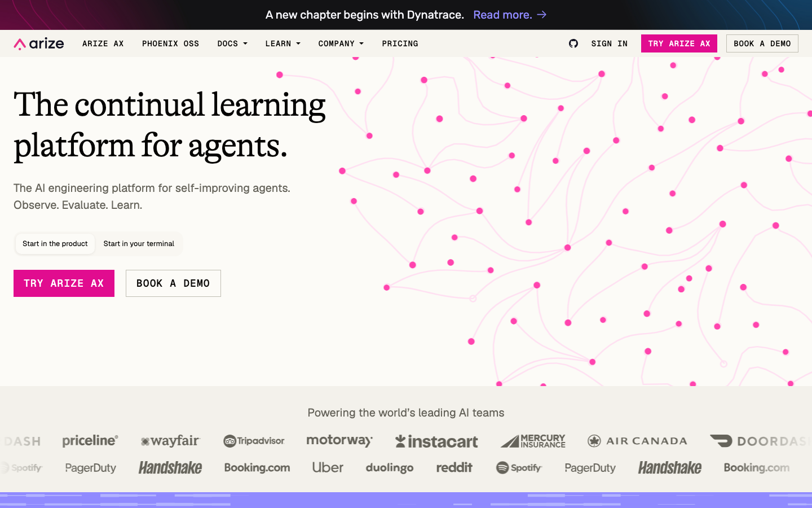Click the Mercury Insurance logo

[x=533, y=441]
